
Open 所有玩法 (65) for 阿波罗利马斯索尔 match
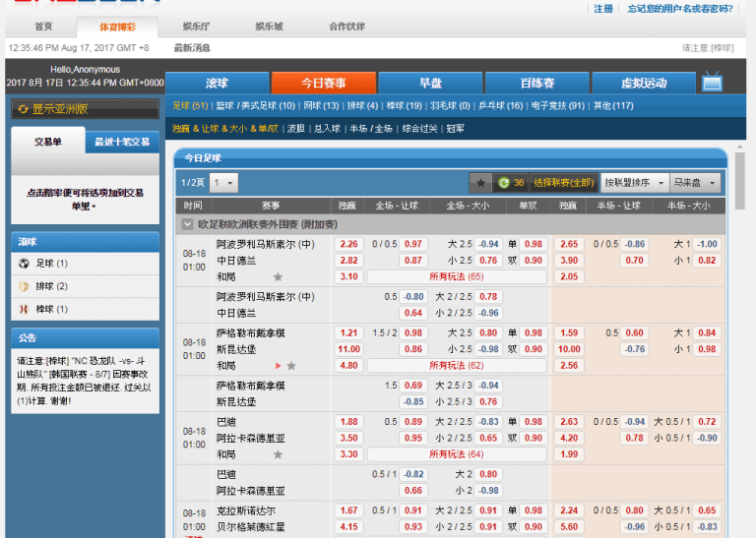(457, 276)
